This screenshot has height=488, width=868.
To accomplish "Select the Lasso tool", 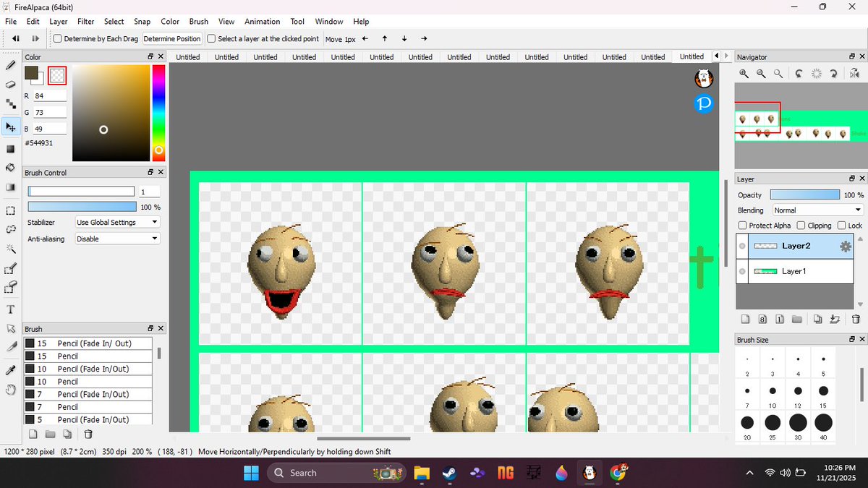I will 11,229.
